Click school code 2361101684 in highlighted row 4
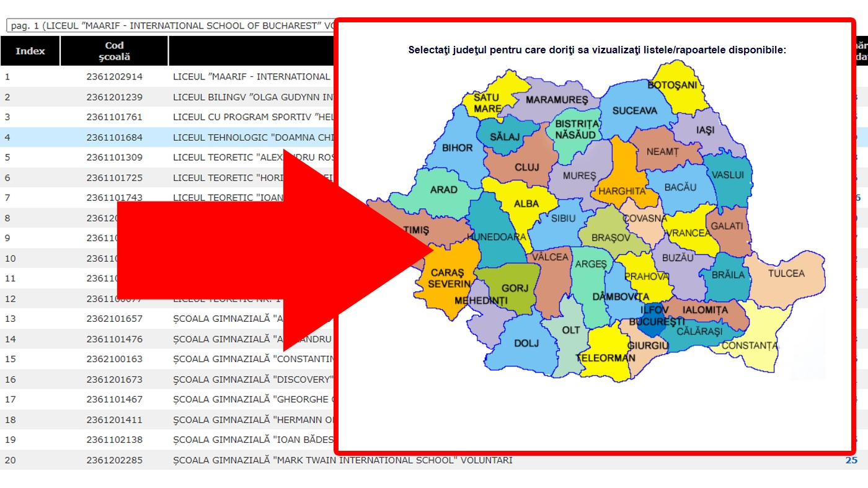 [114, 137]
